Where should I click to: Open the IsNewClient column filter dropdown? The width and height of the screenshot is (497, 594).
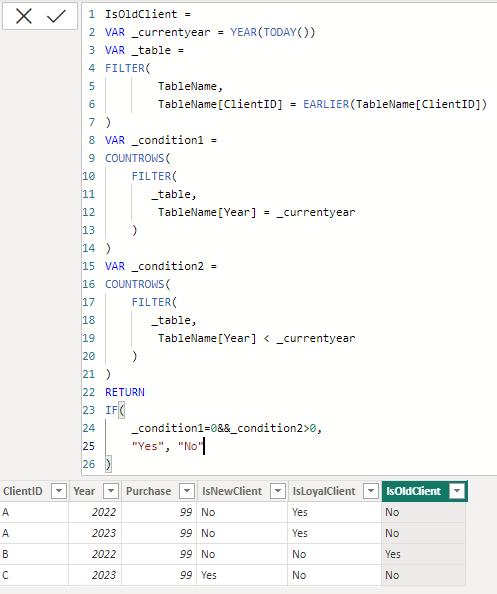[278, 491]
